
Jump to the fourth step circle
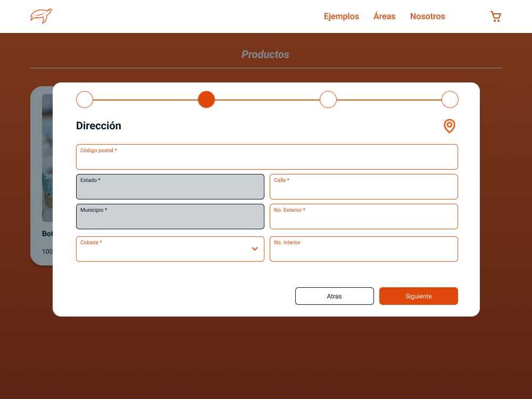coord(450,99)
